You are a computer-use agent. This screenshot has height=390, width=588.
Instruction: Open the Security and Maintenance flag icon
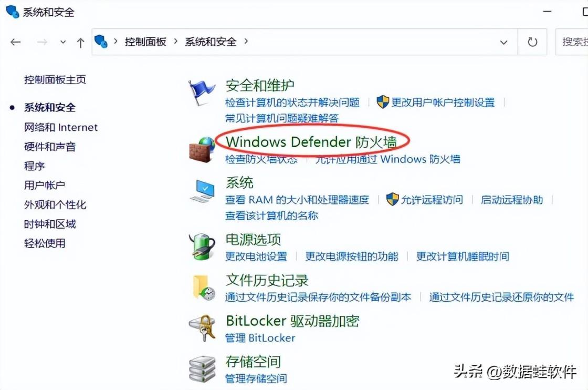tap(202, 93)
